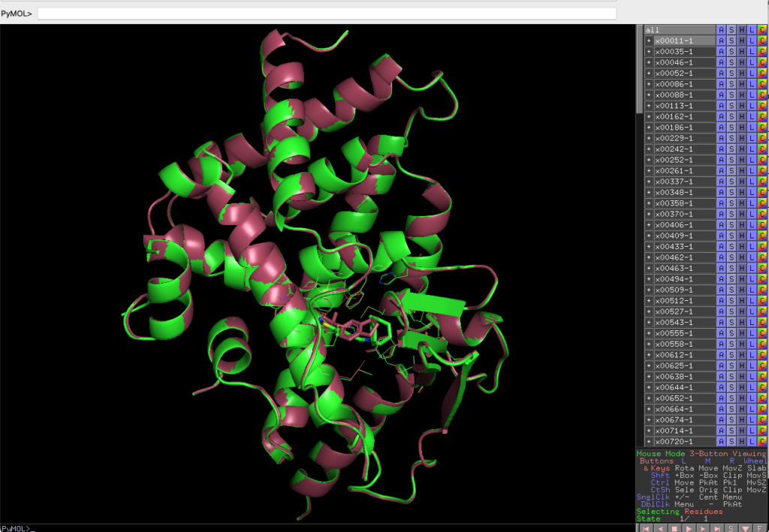Click the S show button for x00433-1
This screenshot has height=532, width=769.
(x=731, y=246)
